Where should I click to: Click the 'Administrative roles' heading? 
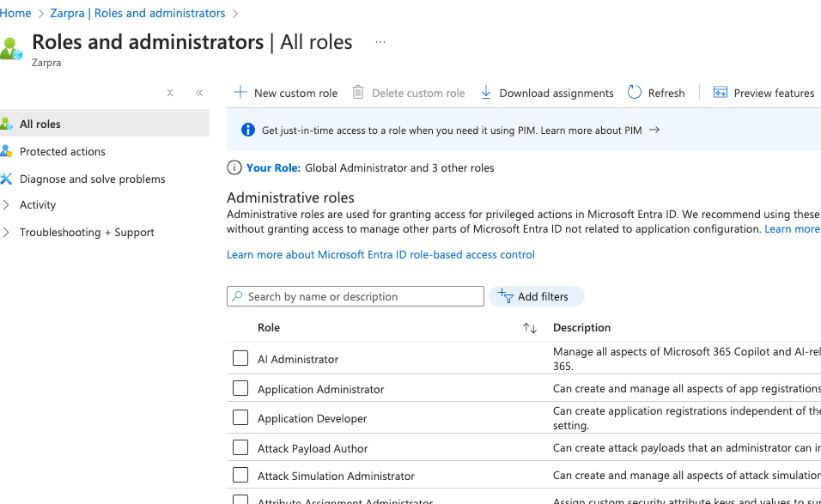tap(290, 197)
